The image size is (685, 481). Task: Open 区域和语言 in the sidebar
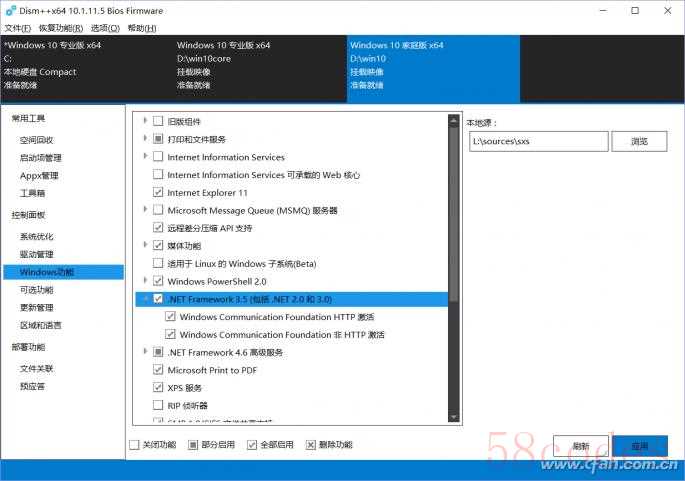(x=41, y=325)
